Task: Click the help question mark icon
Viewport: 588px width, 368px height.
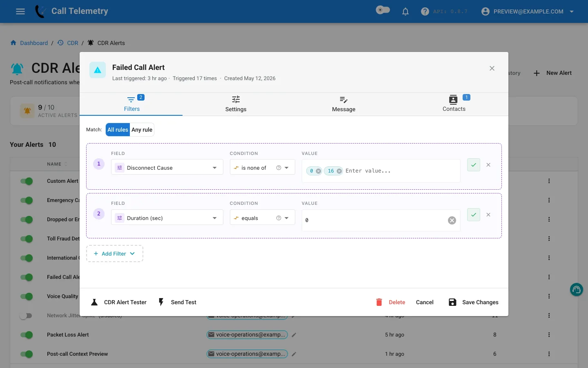Action: click(x=425, y=11)
